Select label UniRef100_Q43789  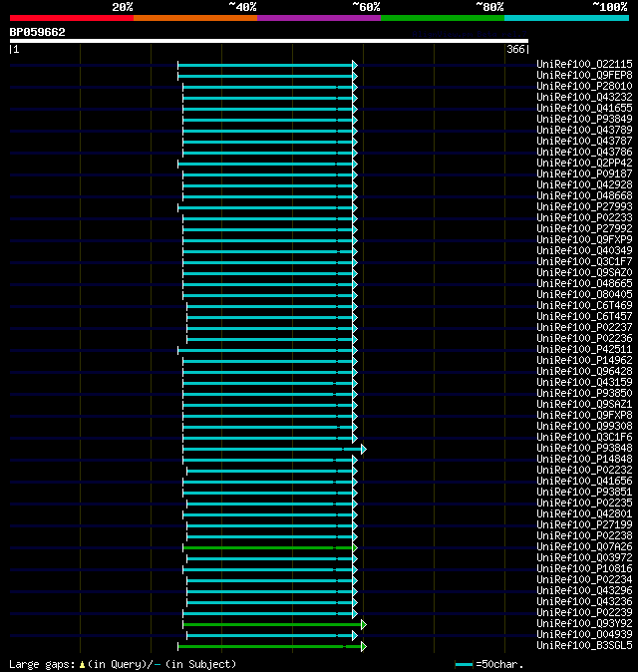point(584,131)
